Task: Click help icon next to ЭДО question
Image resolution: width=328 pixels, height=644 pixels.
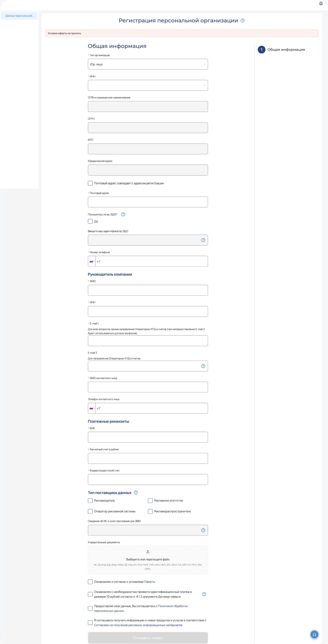Action: (x=123, y=214)
